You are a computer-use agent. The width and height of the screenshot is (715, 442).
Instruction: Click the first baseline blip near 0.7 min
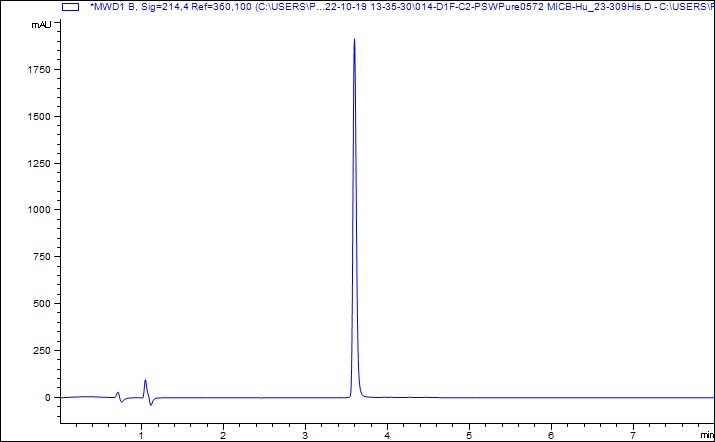pos(118,393)
